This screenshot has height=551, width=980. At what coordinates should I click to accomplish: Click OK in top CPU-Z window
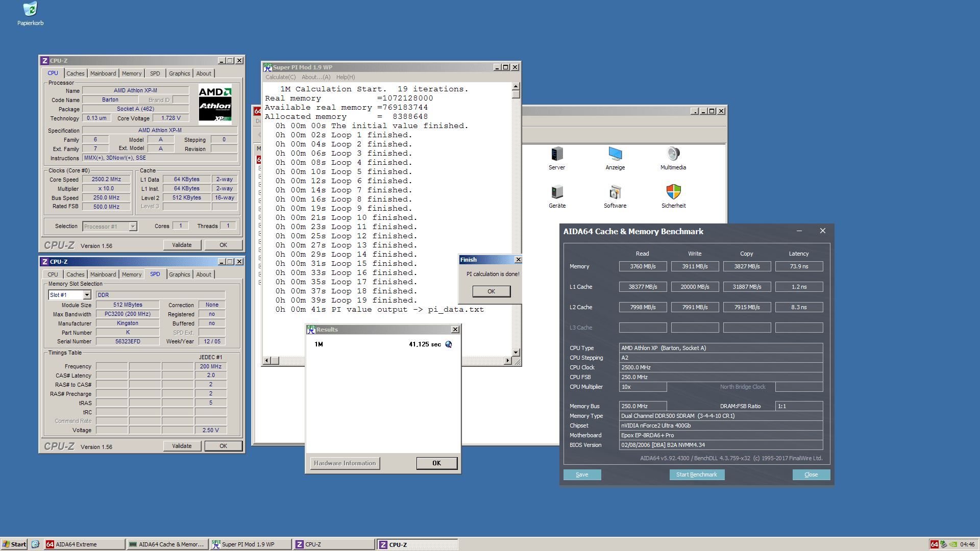[223, 245]
